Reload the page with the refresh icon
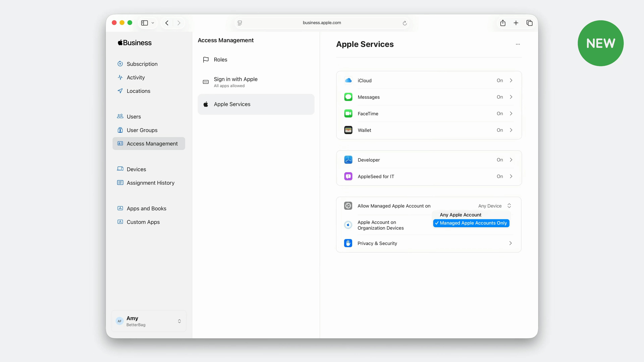The height and width of the screenshot is (362, 644). pyautogui.click(x=405, y=23)
